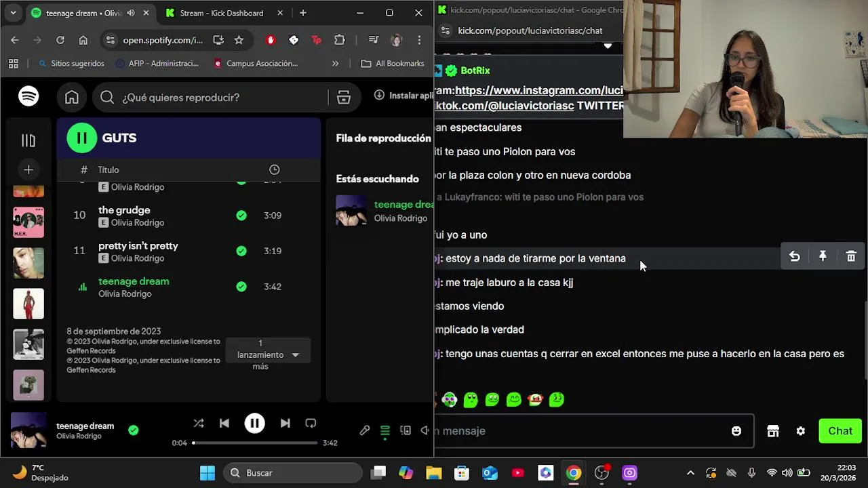Open Spotify browse/explore icon
The height and width of the screenshot is (488, 868).
click(344, 98)
